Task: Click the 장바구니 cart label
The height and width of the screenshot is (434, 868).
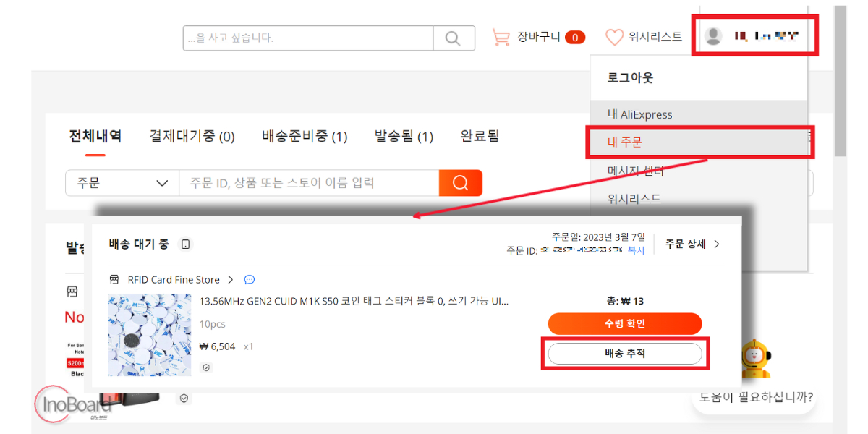Action: tap(539, 37)
